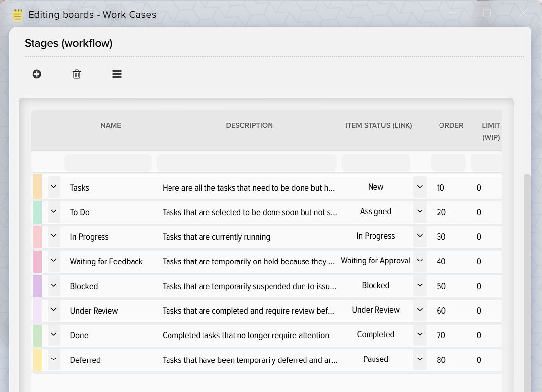
Task: Open the New item status dropdown
Action: (x=420, y=187)
